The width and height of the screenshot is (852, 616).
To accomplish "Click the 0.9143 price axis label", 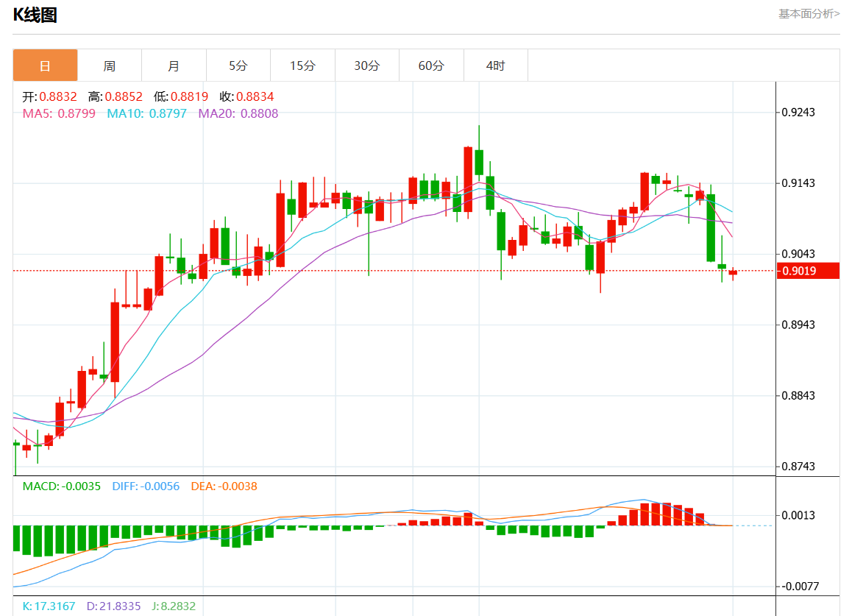I will [798, 183].
